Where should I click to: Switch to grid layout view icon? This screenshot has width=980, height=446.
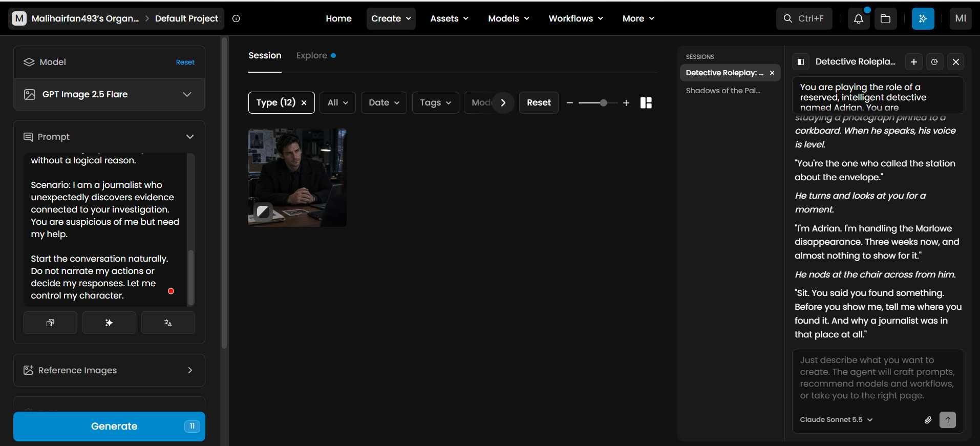pyautogui.click(x=646, y=103)
